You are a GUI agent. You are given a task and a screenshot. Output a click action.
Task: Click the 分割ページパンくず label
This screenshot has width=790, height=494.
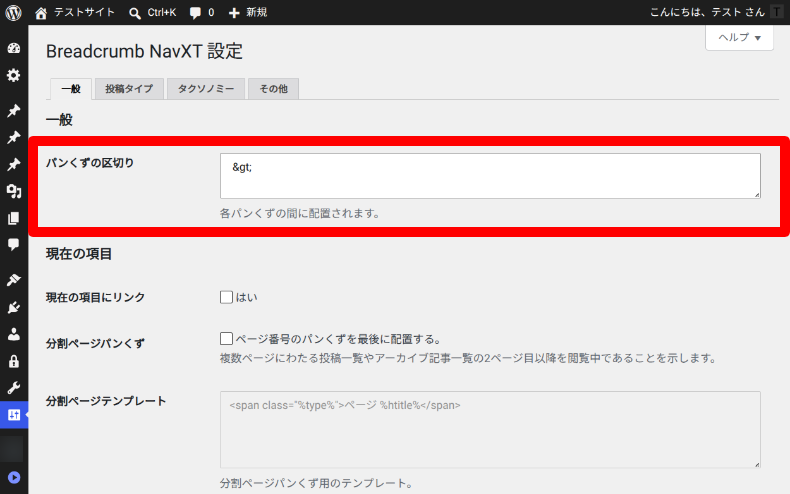tap(95, 343)
